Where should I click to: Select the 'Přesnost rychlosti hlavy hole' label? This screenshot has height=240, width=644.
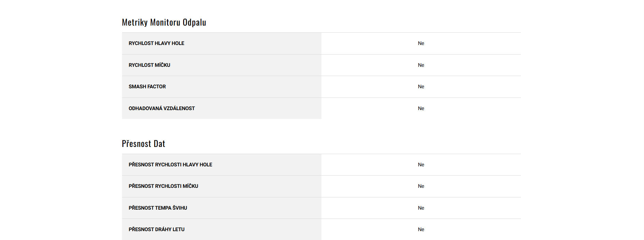click(170, 165)
